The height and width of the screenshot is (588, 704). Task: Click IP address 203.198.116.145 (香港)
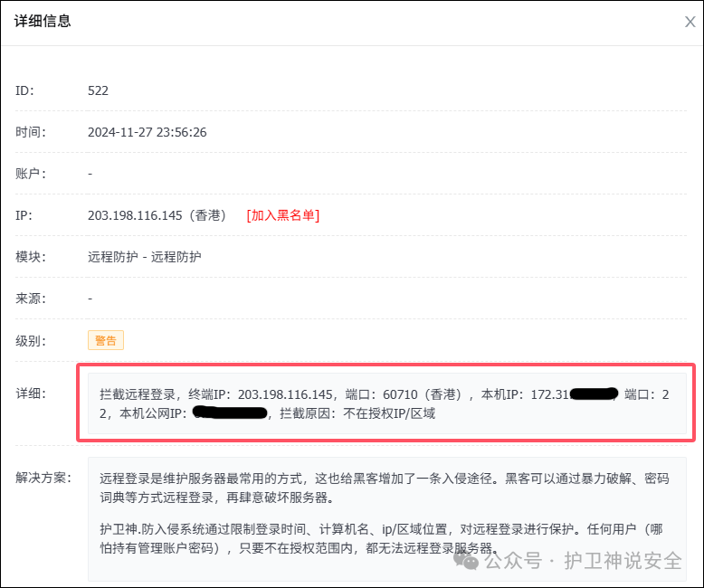click(x=157, y=215)
